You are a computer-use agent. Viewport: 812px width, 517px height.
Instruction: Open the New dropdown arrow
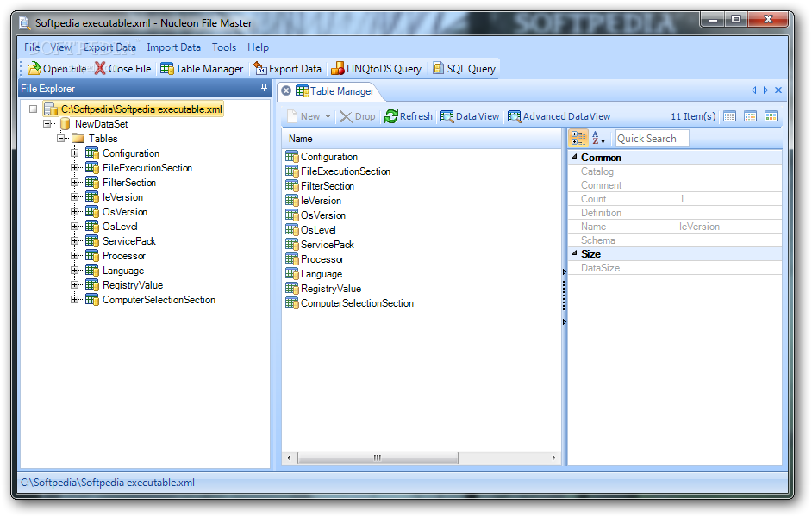[x=328, y=116]
